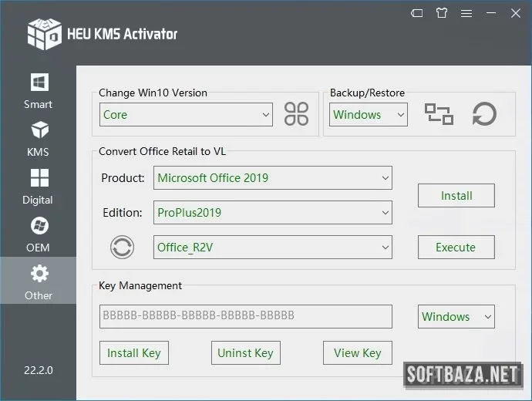Click the Execute button
The image size is (532, 401).
pos(456,247)
